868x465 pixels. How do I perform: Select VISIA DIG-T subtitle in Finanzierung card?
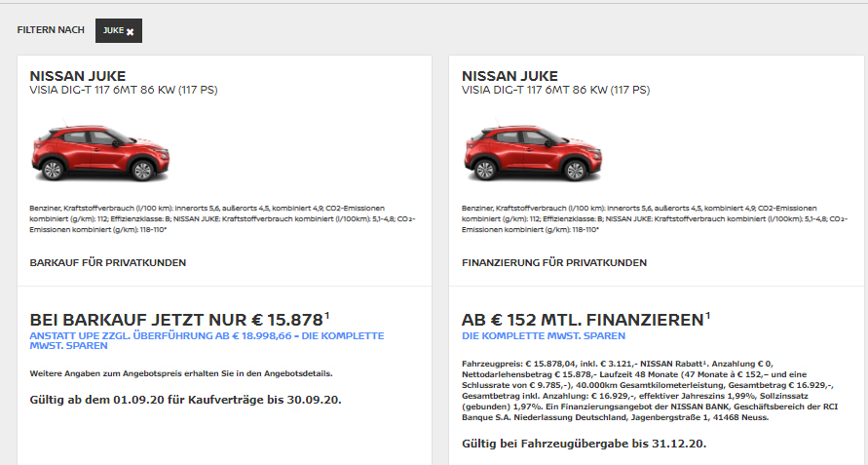556,90
